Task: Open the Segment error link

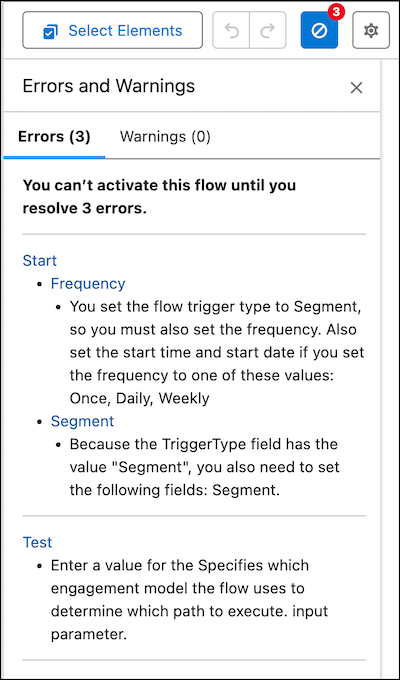Action: coord(82,421)
